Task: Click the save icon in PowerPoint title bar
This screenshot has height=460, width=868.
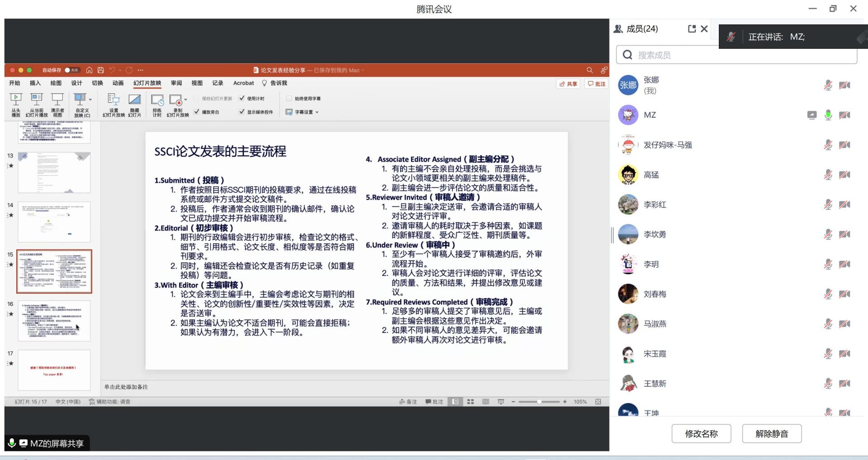Action: pos(101,70)
